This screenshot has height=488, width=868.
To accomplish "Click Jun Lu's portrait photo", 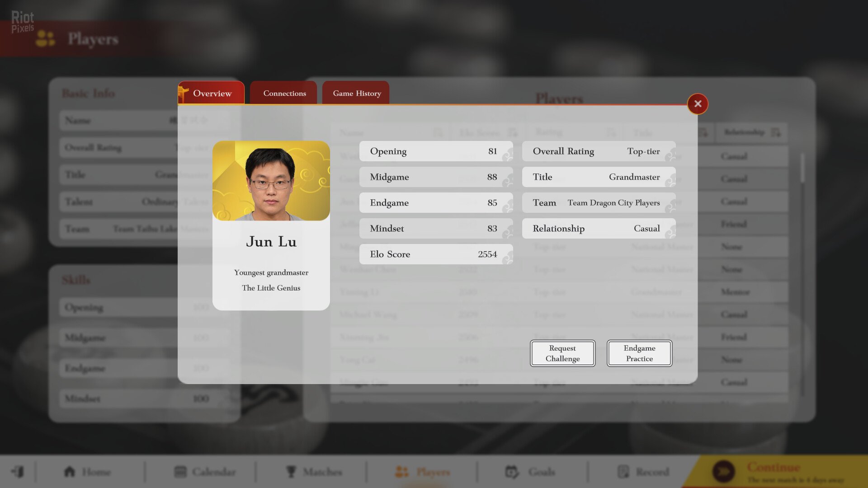I will (x=271, y=181).
